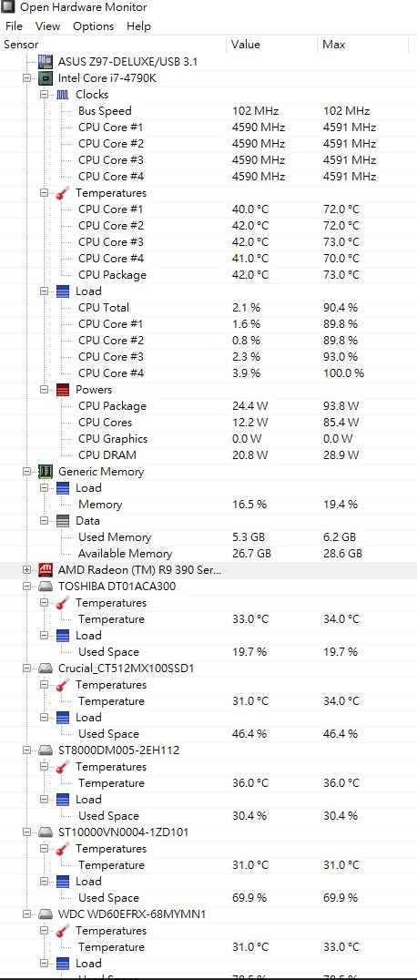Click the Data icon under Generic Memory
417x980 pixels.
[x=63, y=521]
